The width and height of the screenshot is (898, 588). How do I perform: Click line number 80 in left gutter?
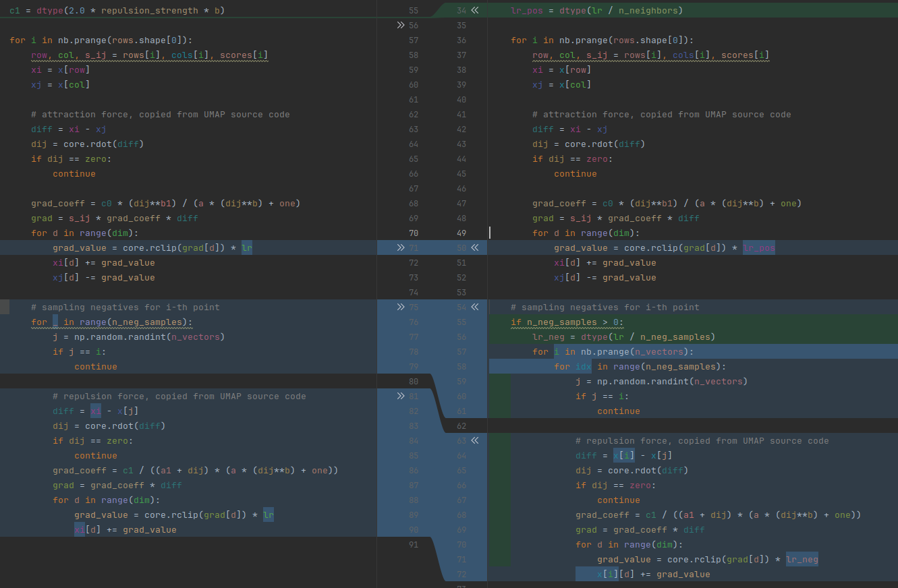[x=414, y=381]
